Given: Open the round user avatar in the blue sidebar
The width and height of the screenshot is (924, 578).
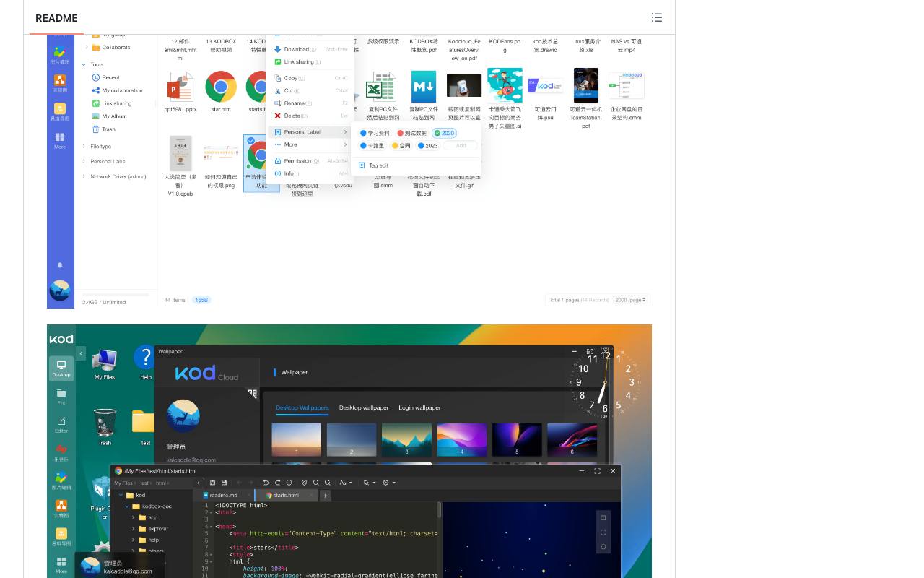Looking at the screenshot, I should [60, 290].
